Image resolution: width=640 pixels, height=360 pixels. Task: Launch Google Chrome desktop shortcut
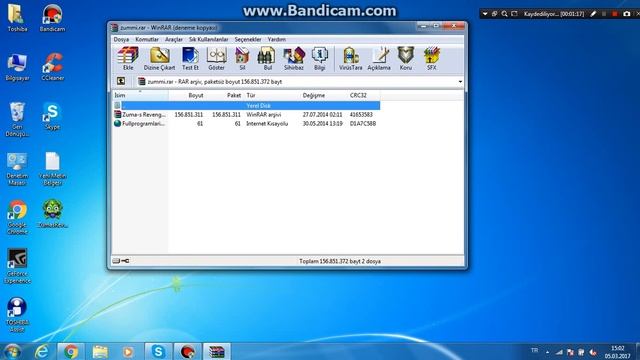17,218
